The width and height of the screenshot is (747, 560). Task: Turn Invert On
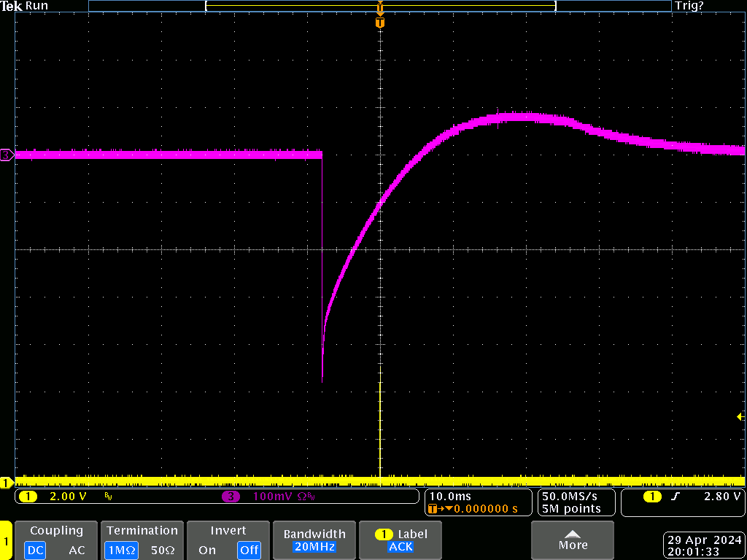[x=207, y=550]
